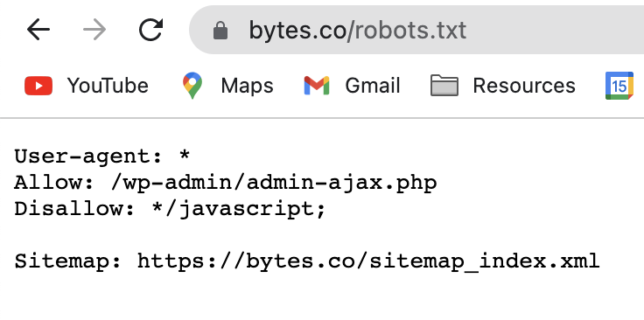Click the Maps bookmark label

pos(247,86)
